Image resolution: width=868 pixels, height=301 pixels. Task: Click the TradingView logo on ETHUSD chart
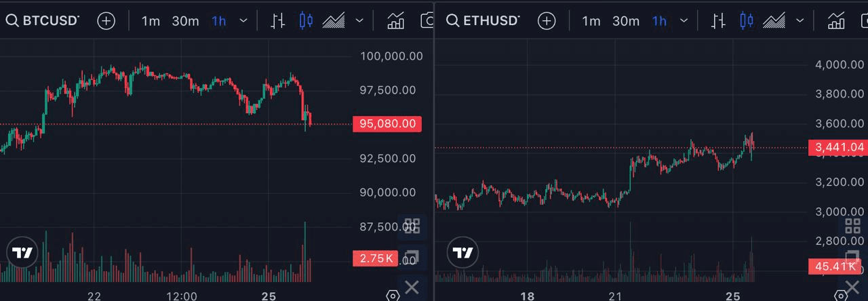click(x=462, y=253)
